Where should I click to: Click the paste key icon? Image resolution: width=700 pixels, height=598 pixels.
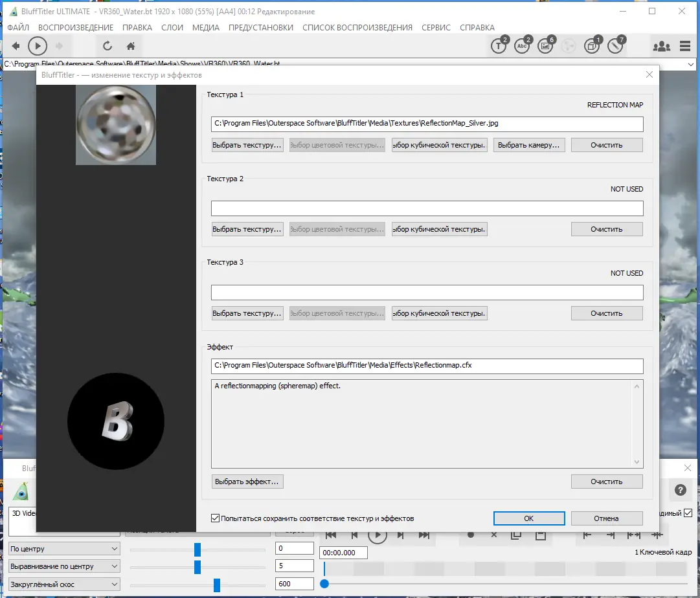pos(541,535)
